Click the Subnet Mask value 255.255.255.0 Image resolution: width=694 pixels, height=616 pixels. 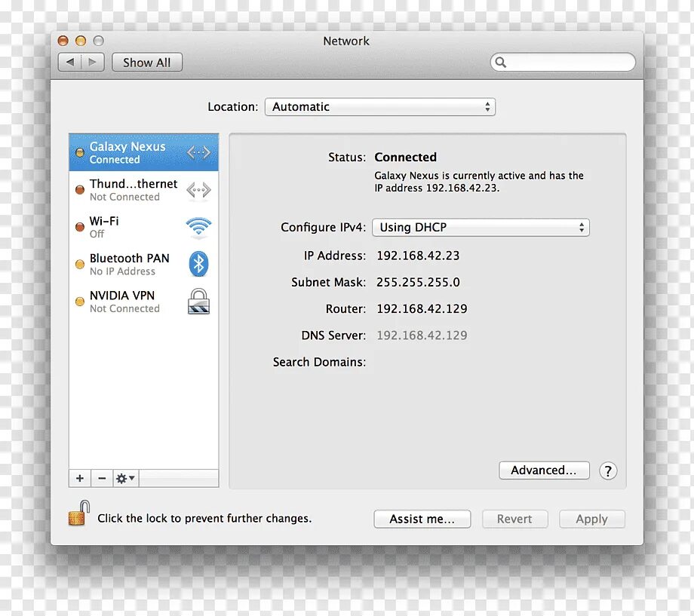click(x=418, y=282)
